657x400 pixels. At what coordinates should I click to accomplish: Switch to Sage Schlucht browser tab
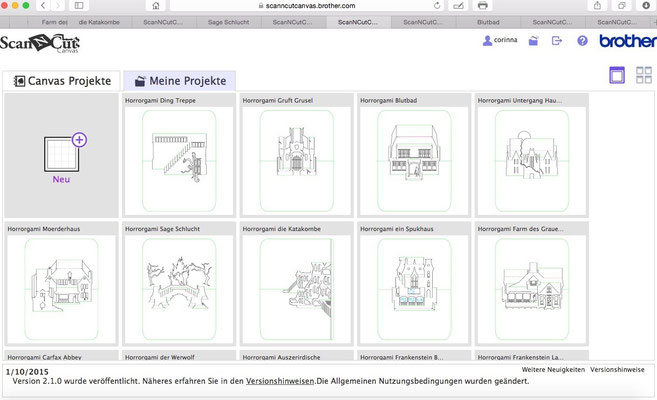coord(228,22)
